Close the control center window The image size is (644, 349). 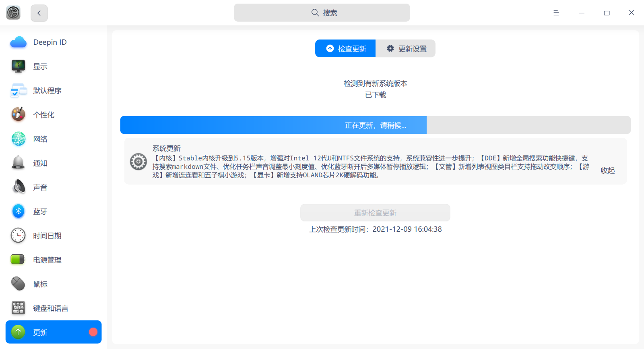pos(632,13)
